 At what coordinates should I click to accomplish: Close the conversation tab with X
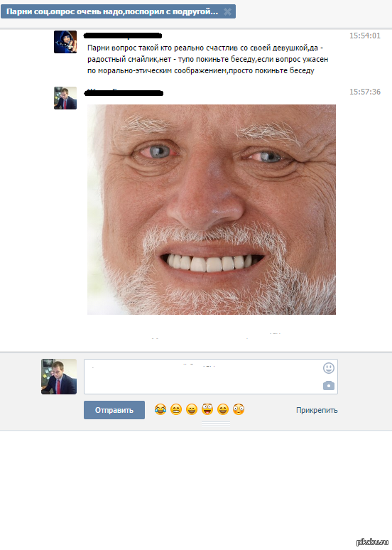click(x=227, y=11)
